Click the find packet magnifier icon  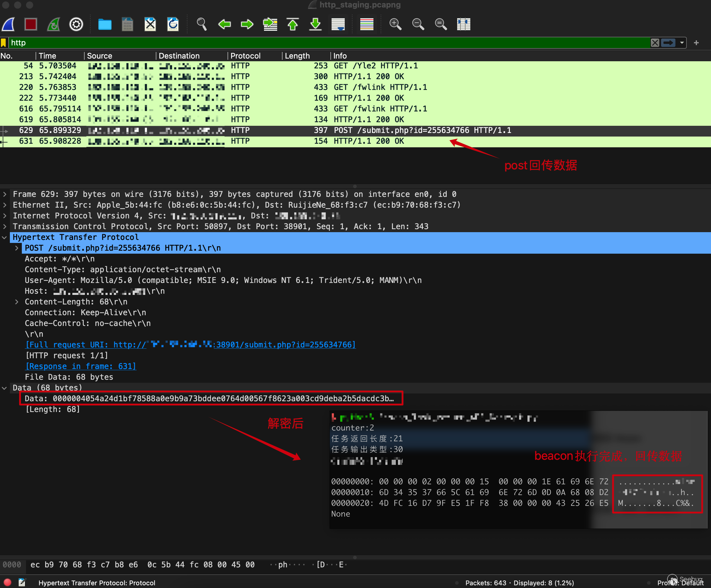(x=202, y=24)
